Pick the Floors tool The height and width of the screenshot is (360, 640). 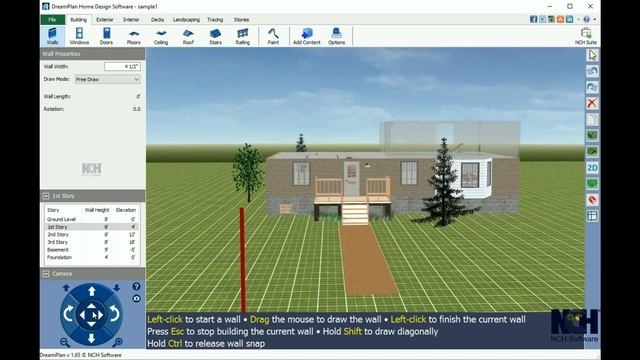[x=133, y=36]
